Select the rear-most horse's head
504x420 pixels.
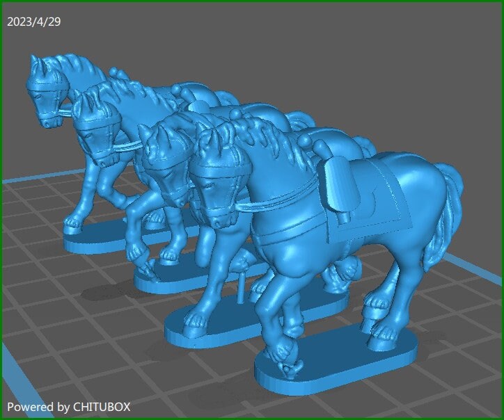point(46,94)
